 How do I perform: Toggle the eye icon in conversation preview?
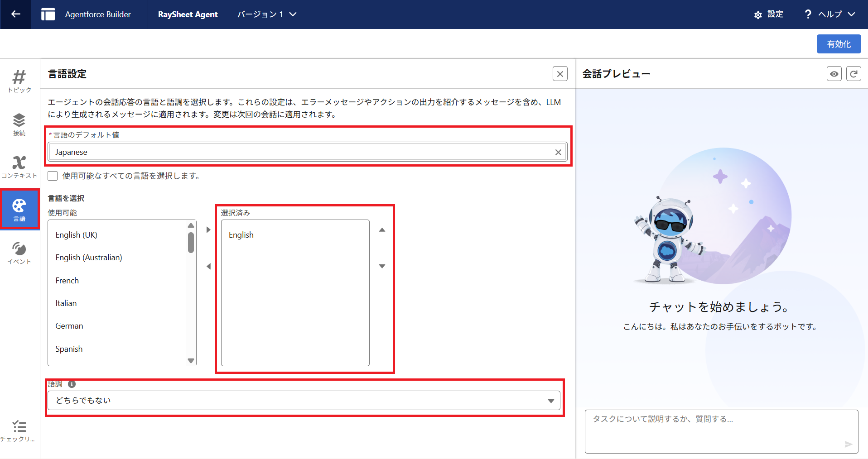click(x=834, y=74)
